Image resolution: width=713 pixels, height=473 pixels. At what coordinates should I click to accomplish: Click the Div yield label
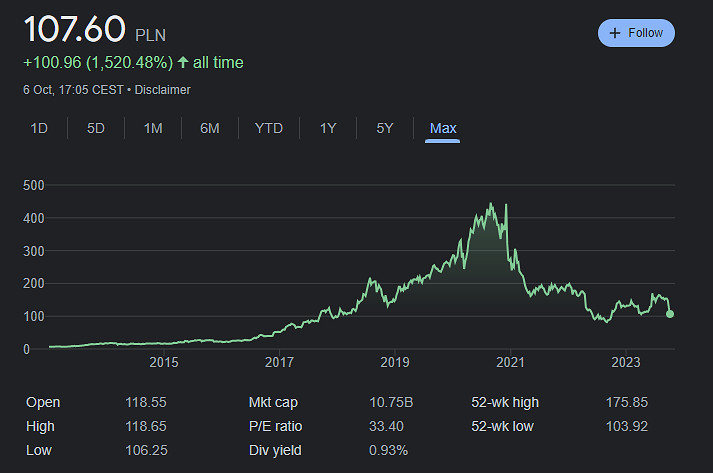coord(276,451)
